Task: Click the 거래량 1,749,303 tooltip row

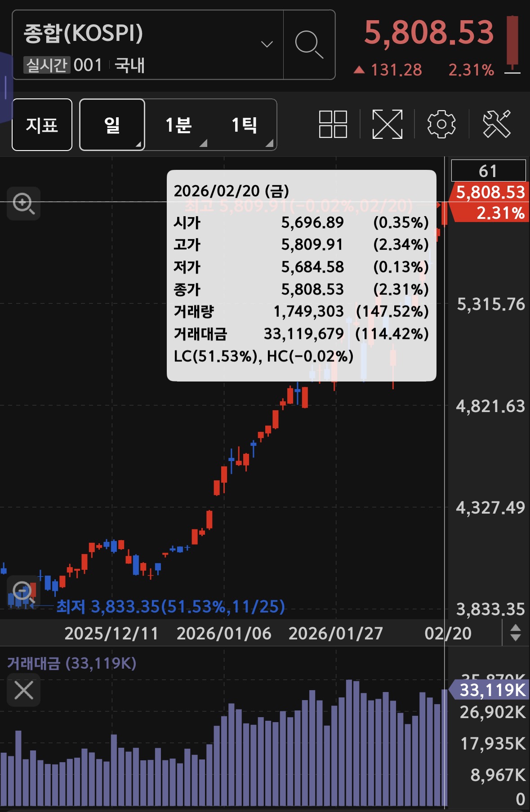Action: click(301, 311)
